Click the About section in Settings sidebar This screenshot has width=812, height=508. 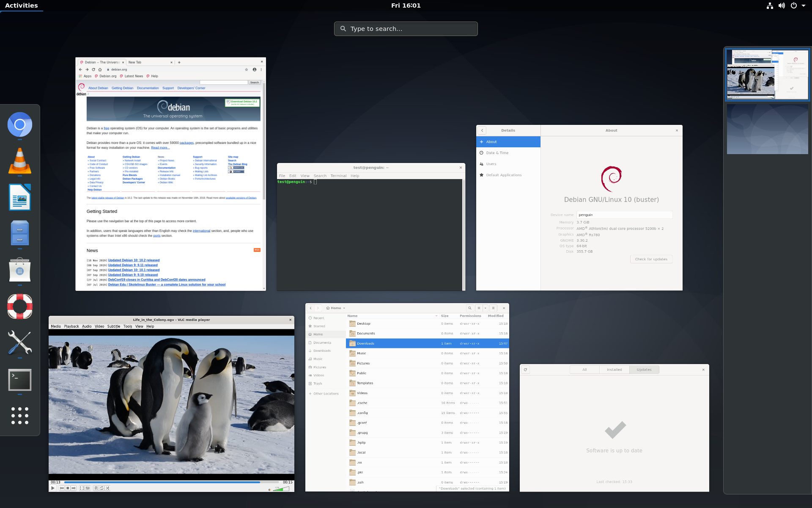click(508, 142)
